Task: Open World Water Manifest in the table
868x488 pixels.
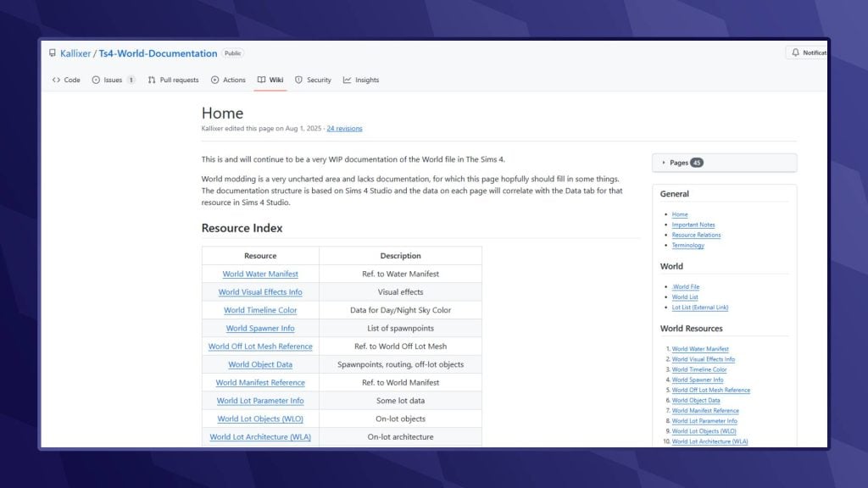Action: pos(260,274)
